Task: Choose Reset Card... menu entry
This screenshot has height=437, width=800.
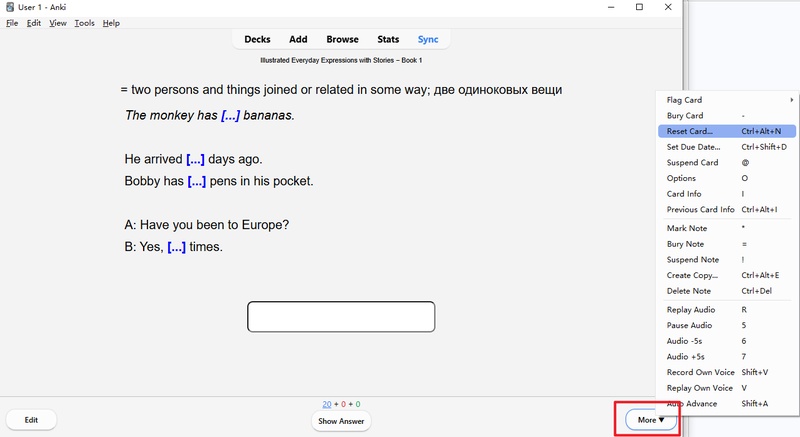Action: (727, 131)
